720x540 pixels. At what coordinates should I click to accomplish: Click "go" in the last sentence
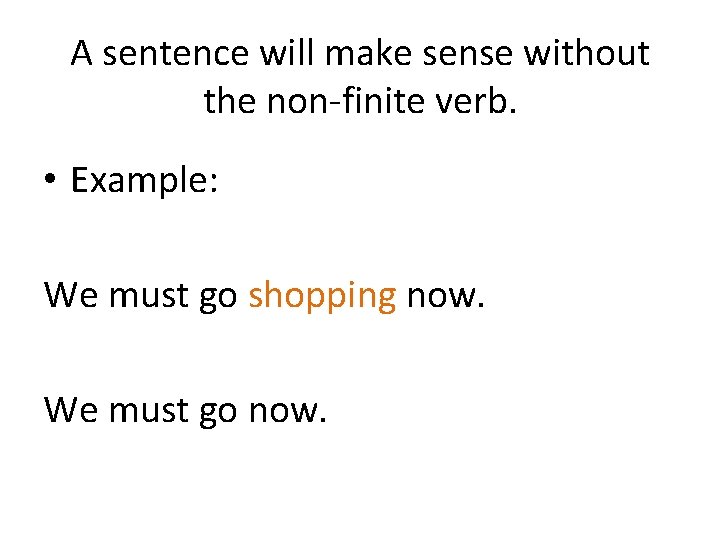pos(218,414)
